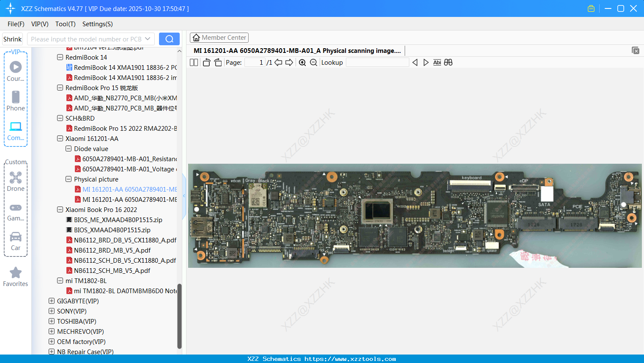Click the left panel collapse handle
The image size is (644, 363).
(x=184, y=196)
